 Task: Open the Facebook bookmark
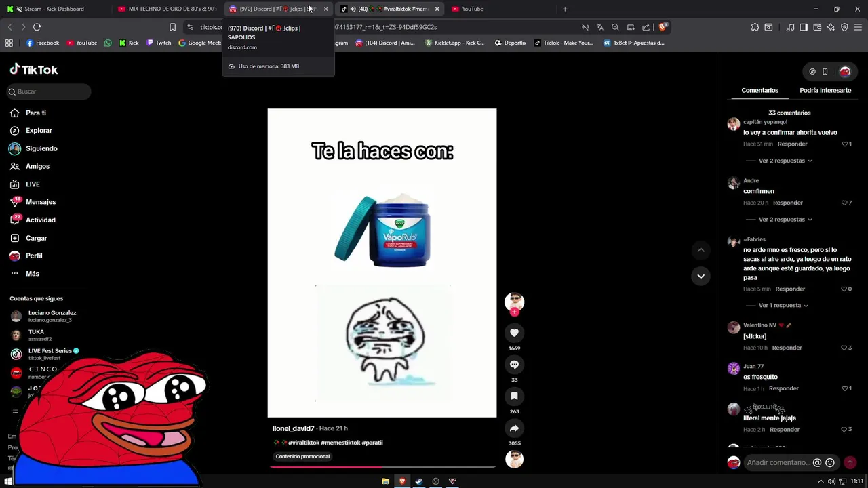[43, 43]
